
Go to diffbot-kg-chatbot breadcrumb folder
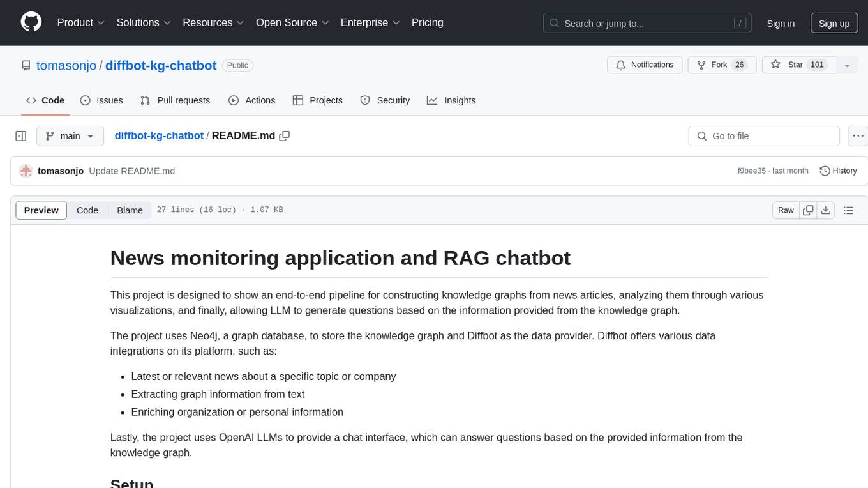pos(159,135)
